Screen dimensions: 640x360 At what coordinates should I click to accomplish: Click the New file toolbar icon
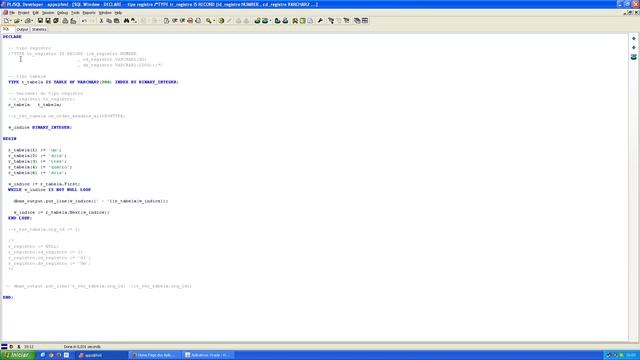6,20
